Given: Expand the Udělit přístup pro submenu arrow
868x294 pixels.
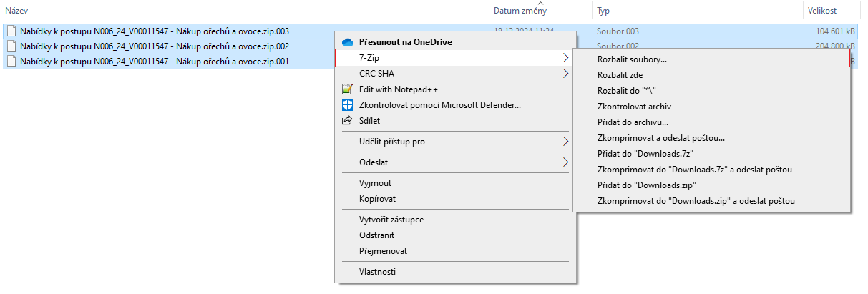Looking at the screenshot, I should click(x=565, y=142).
